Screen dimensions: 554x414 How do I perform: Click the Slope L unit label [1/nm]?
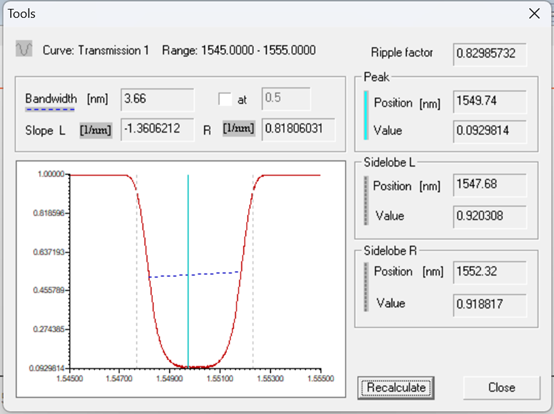pos(96,130)
